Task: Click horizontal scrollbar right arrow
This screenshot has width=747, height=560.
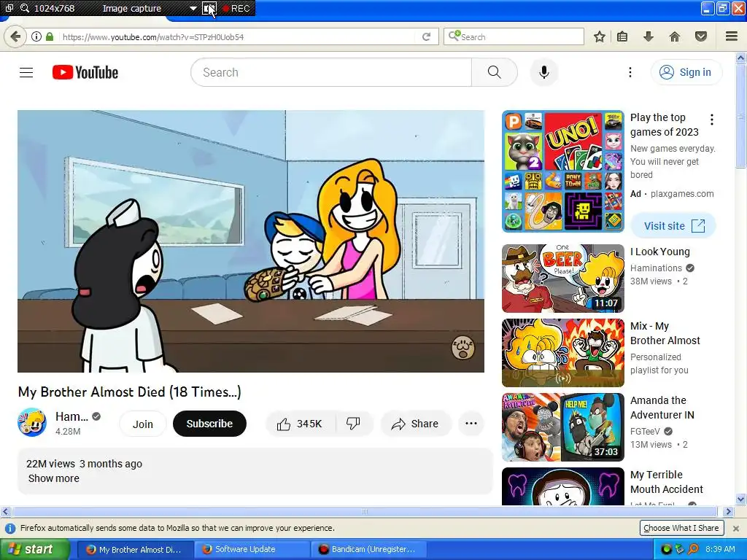Action: pyautogui.click(x=728, y=511)
